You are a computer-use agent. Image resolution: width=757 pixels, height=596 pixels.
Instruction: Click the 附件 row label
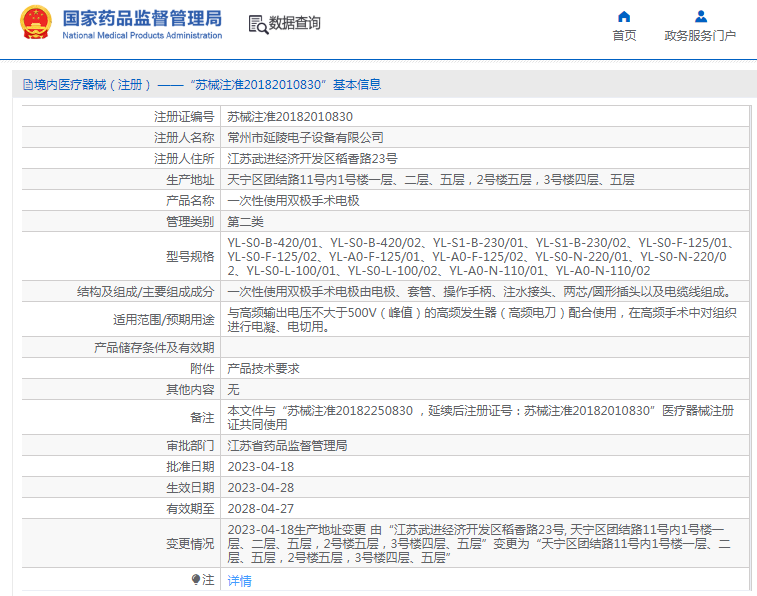click(x=202, y=369)
